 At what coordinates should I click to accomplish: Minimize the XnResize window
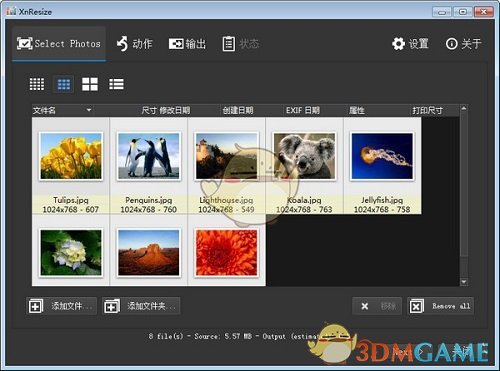click(442, 12)
